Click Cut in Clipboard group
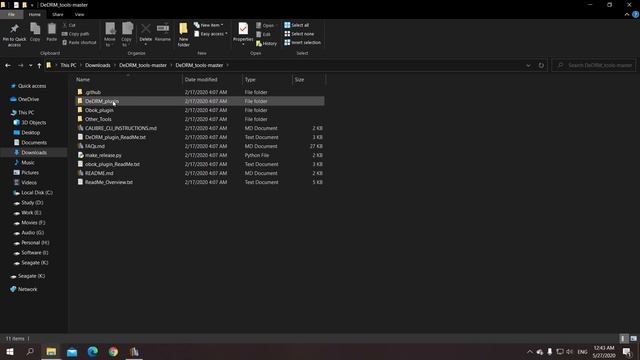Screen dimensions: 640x360 tap(69, 25)
